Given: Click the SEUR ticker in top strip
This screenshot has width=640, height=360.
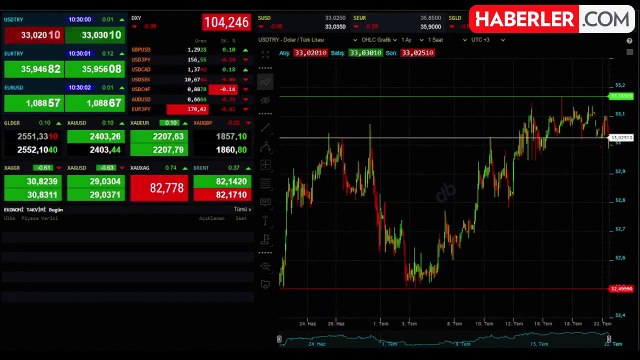Looking at the screenshot, I should tap(398, 22).
